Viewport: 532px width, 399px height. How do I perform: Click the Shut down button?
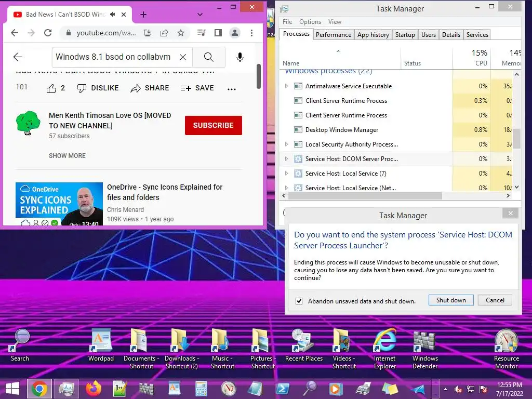pyautogui.click(x=451, y=300)
